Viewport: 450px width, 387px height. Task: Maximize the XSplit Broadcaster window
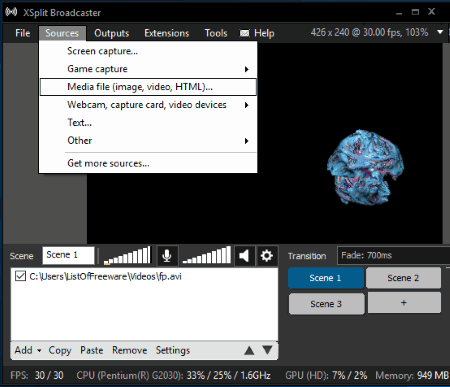click(x=415, y=12)
